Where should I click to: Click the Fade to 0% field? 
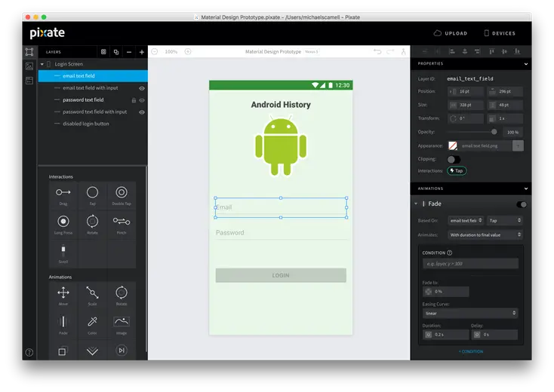(x=445, y=292)
